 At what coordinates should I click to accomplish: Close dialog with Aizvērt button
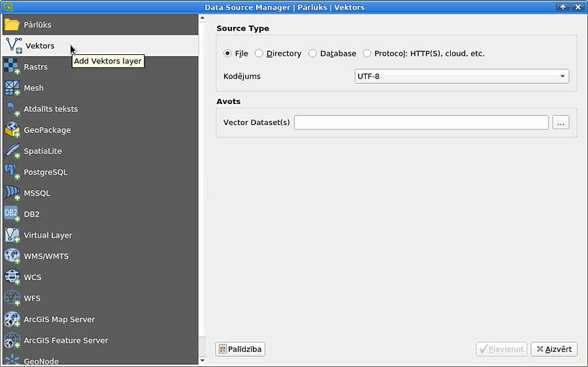(554, 349)
